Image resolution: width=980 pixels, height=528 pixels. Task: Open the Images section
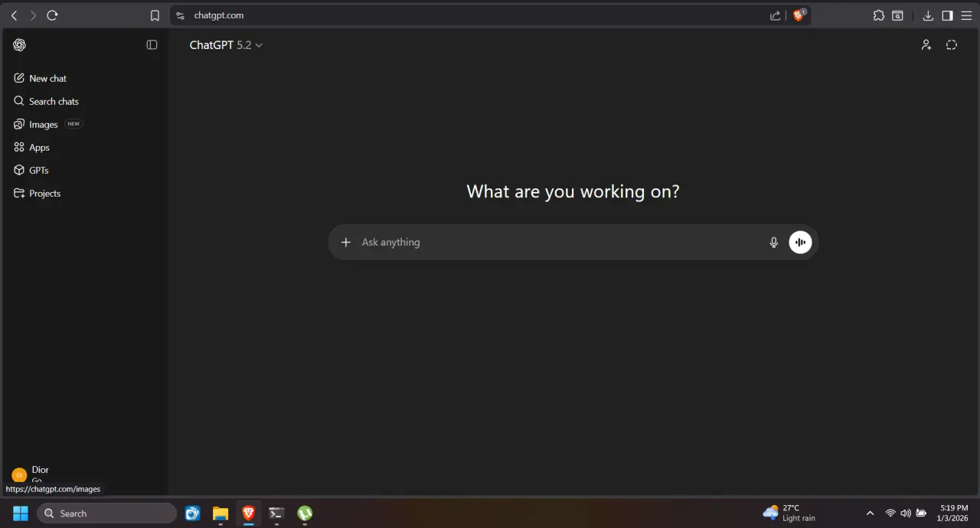pos(84,124)
